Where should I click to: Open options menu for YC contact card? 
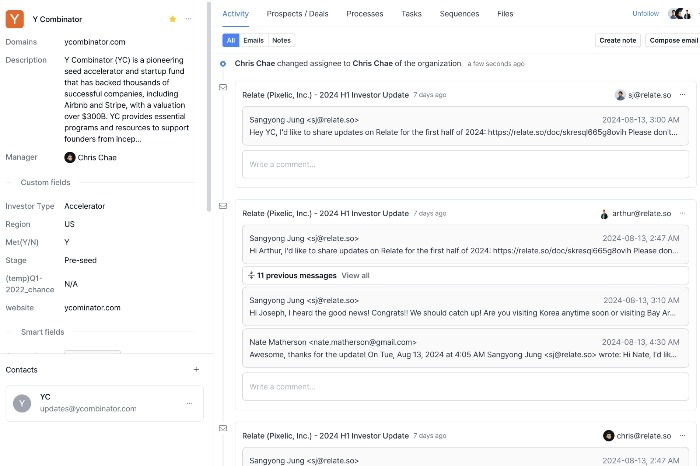[190, 404]
